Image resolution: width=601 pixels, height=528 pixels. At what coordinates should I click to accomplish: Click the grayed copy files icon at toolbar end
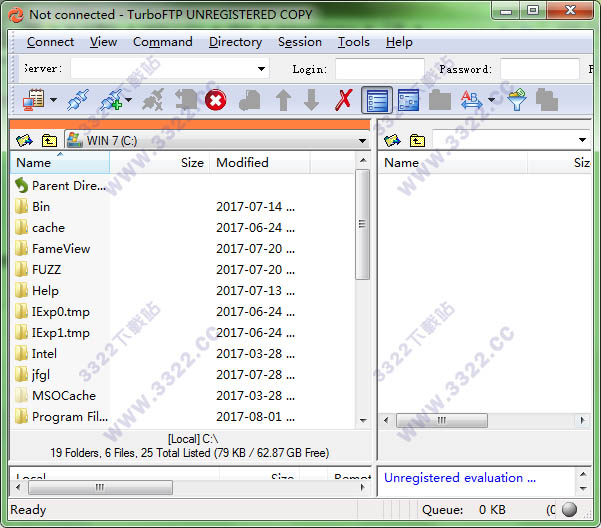click(547, 100)
